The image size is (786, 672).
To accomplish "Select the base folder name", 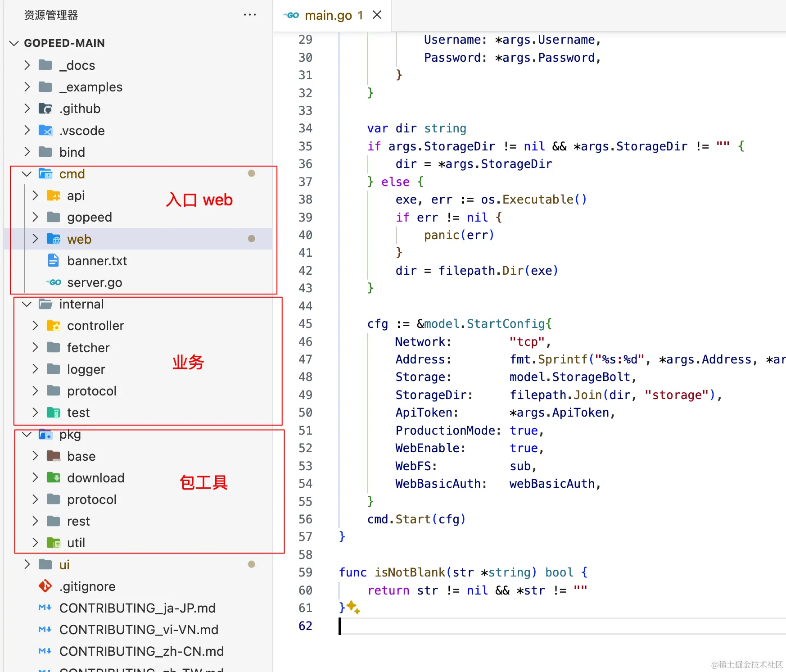I will point(81,456).
